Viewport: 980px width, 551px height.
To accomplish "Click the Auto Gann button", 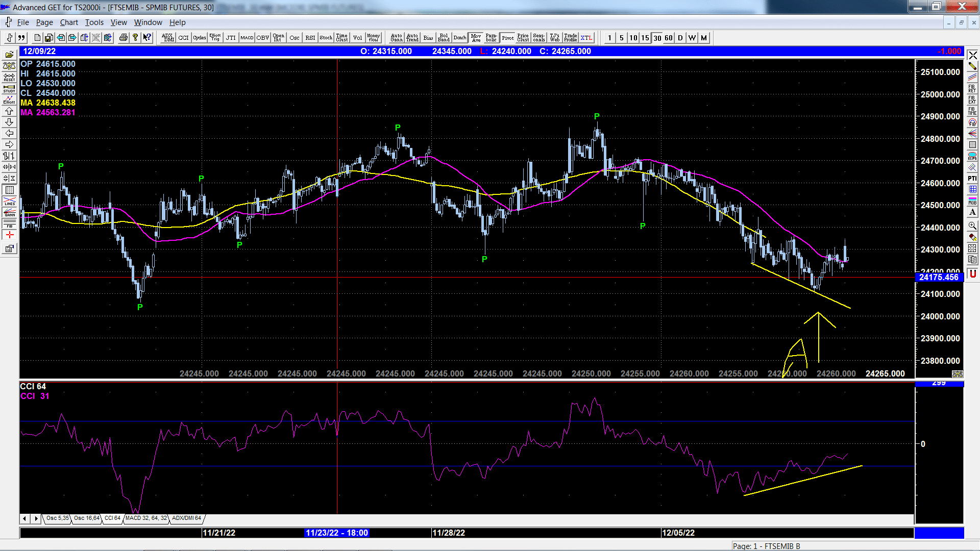I will 397,38.
